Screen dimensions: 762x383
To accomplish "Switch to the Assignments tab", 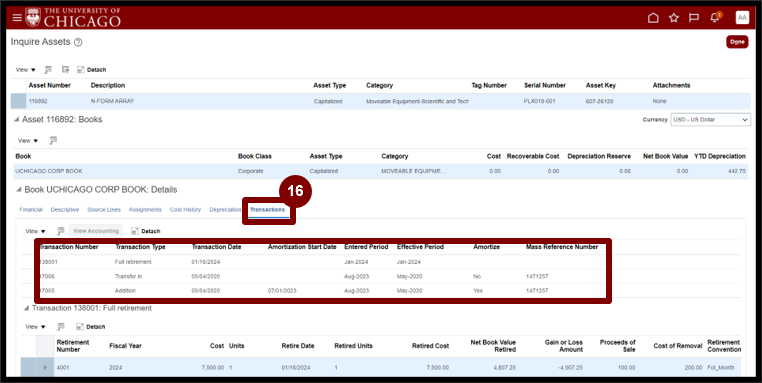I will tap(145, 209).
